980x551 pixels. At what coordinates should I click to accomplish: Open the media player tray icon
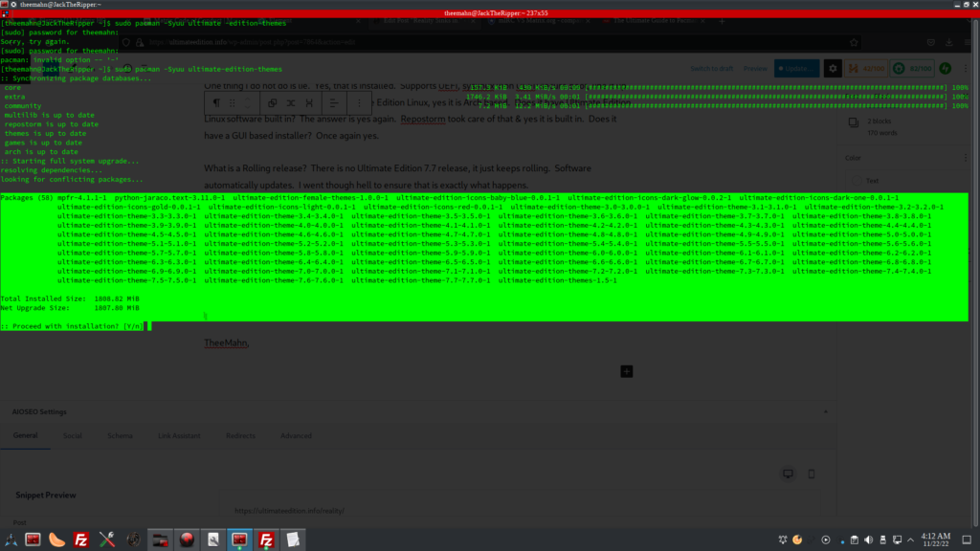point(826,540)
